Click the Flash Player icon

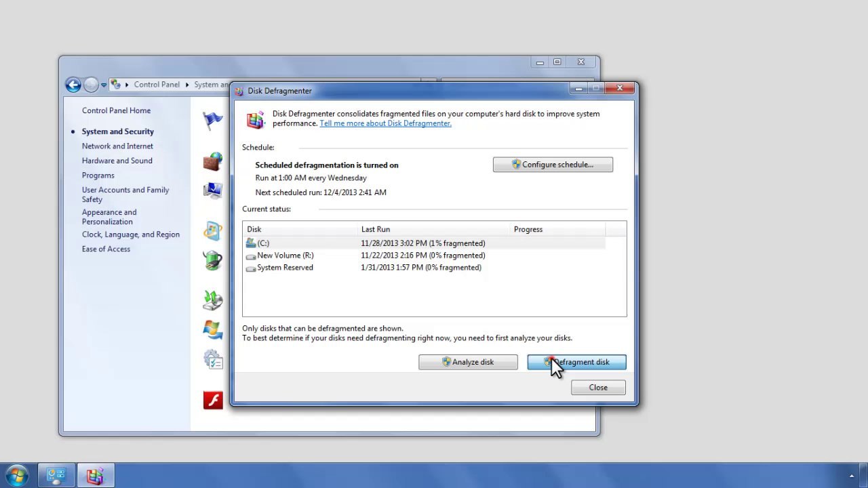[x=213, y=400]
